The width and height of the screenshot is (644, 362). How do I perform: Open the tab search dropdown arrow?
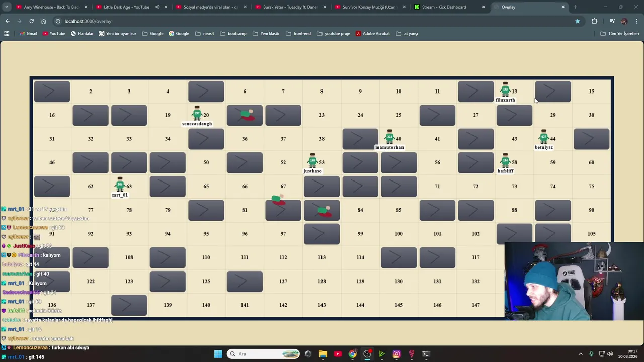pyautogui.click(x=7, y=7)
